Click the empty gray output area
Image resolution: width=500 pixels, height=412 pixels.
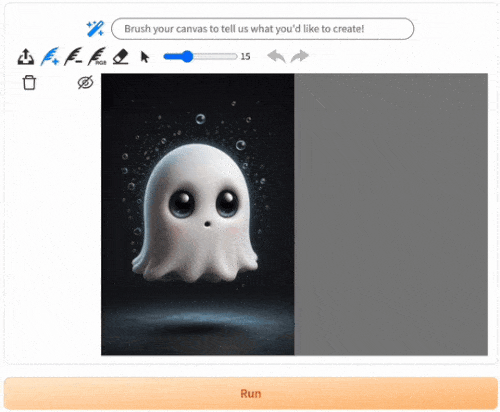click(x=391, y=214)
